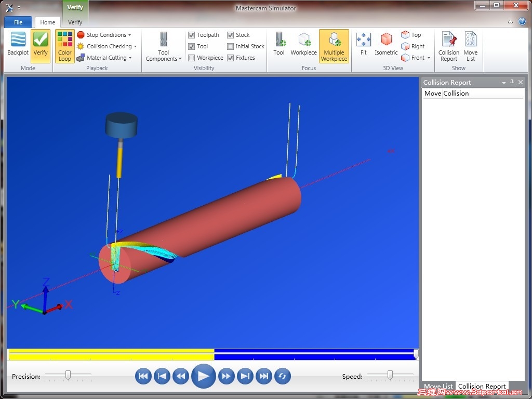The width and height of the screenshot is (532, 399).
Task: Switch to Right view
Action: pyautogui.click(x=413, y=46)
